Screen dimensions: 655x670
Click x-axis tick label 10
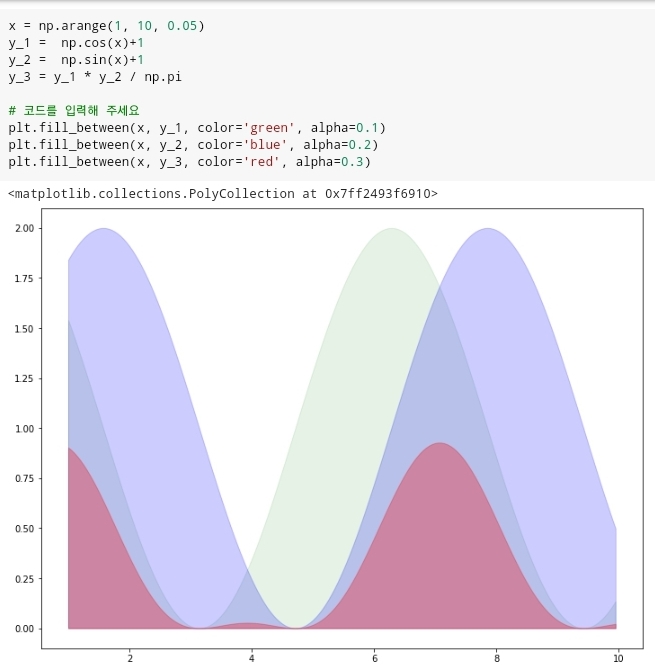[618, 658]
